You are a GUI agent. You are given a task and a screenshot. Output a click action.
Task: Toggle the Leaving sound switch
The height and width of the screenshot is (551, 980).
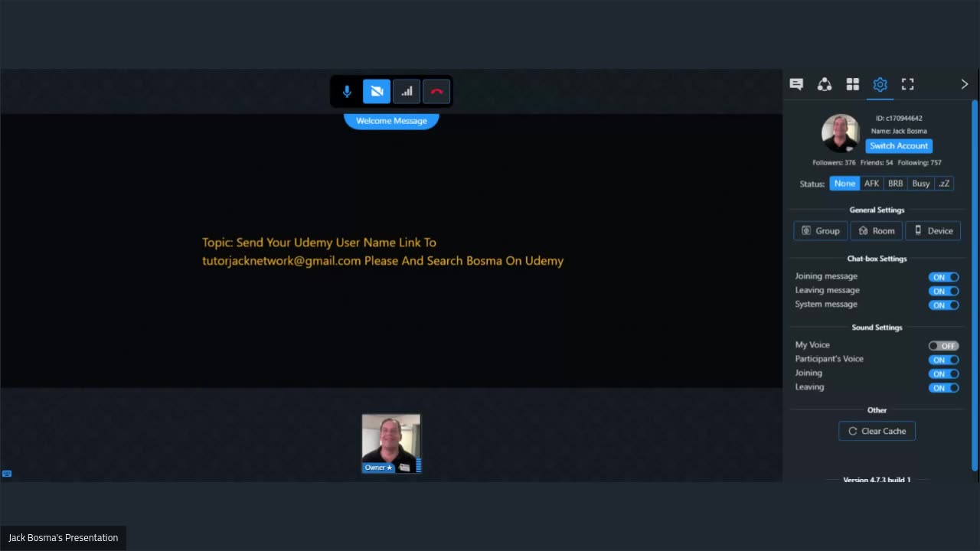[944, 387]
